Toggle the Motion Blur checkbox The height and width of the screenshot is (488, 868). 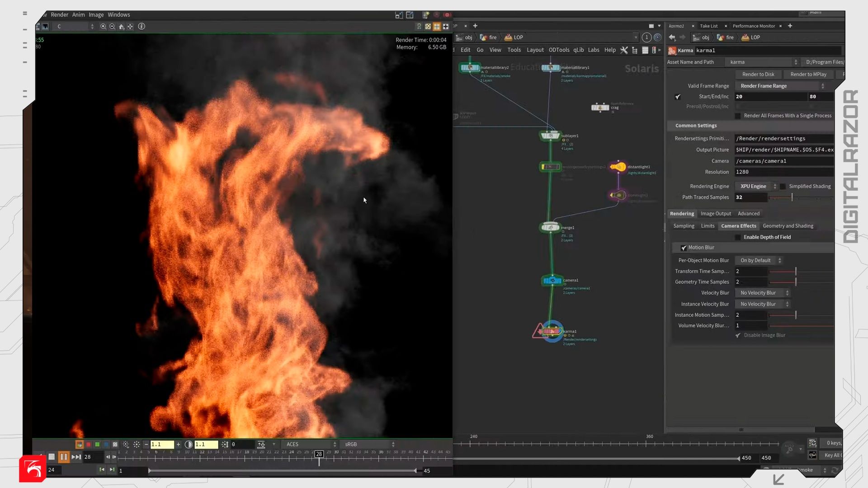click(x=684, y=248)
